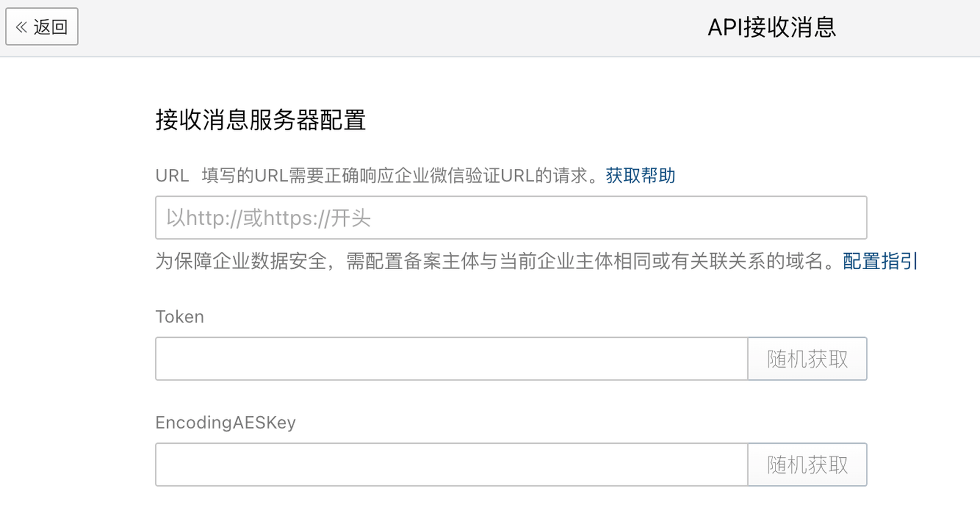This screenshot has height=516, width=980.
Task: Generate a random Token with 随机获取
Action: click(x=807, y=359)
